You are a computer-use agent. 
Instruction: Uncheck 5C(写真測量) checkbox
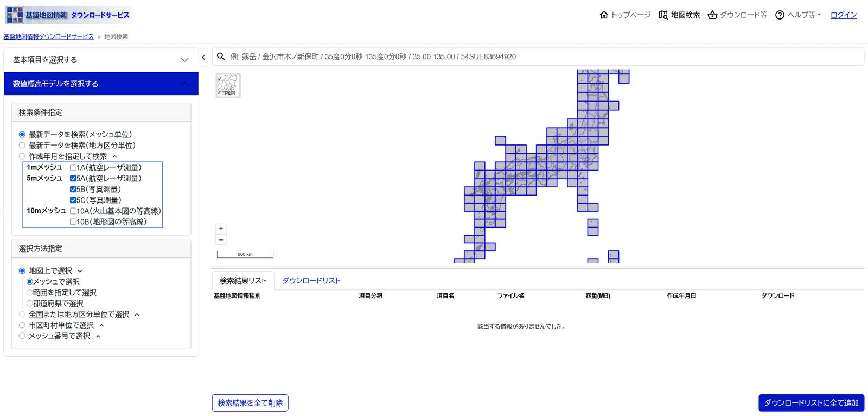point(73,200)
